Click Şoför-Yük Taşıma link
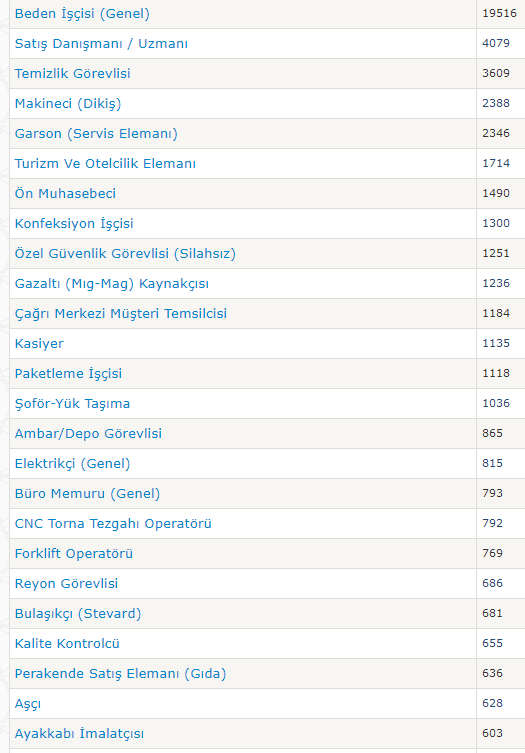 click(73, 403)
